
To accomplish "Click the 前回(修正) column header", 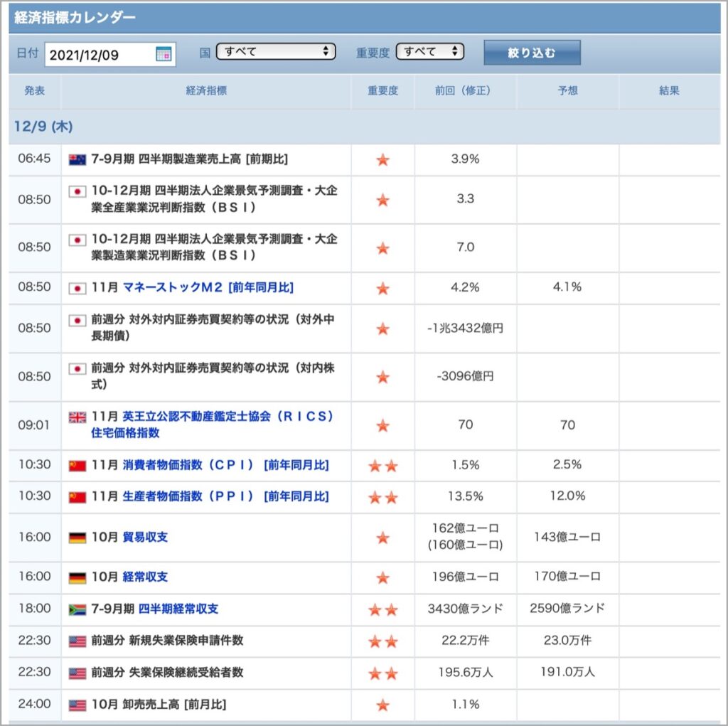I will pyautogui.click(x=465, y=90).
